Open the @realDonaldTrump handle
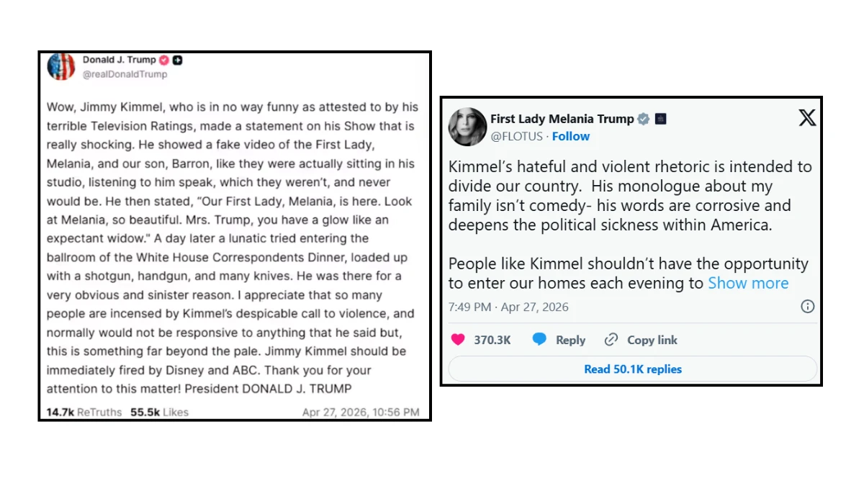The height and width of the screenshot is (504, 864). point(125,73)
